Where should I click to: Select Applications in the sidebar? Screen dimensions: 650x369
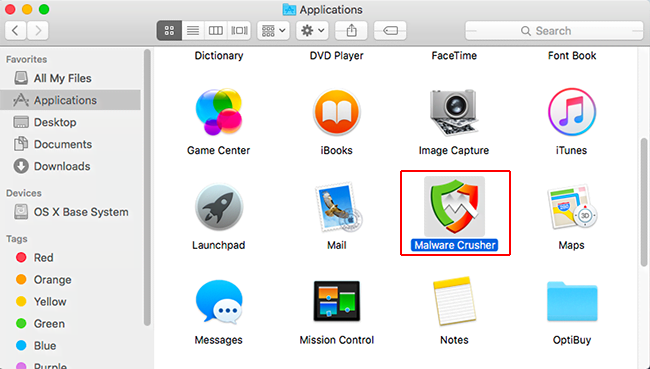pyautogui.click(x=70, y=100)
